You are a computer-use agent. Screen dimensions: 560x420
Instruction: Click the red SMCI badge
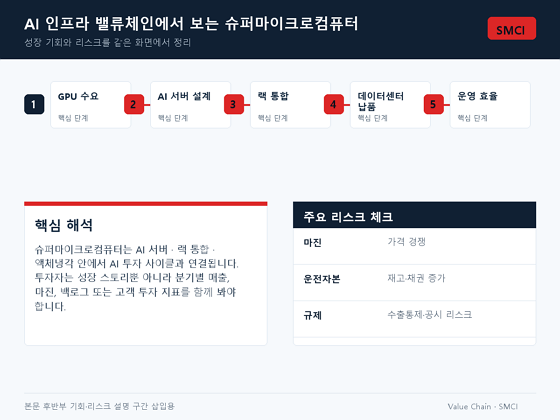pyautogui.click(x=511, y=28)
